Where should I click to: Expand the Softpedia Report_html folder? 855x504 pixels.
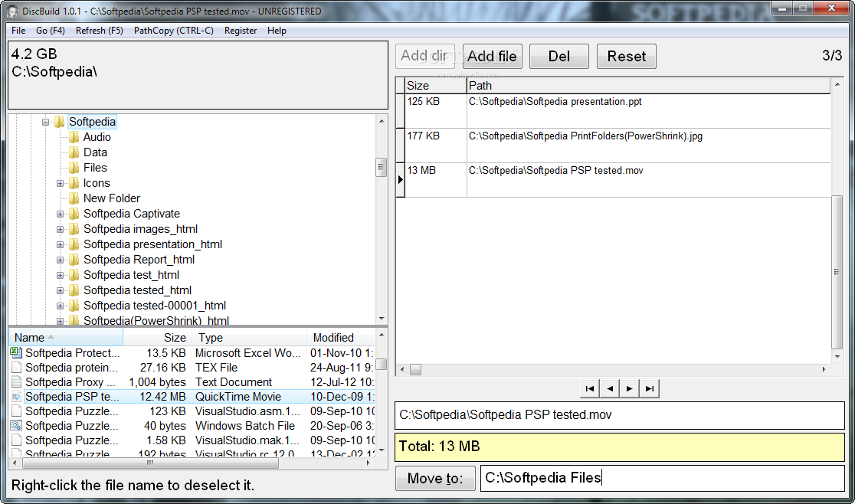[x=60, y=260]
